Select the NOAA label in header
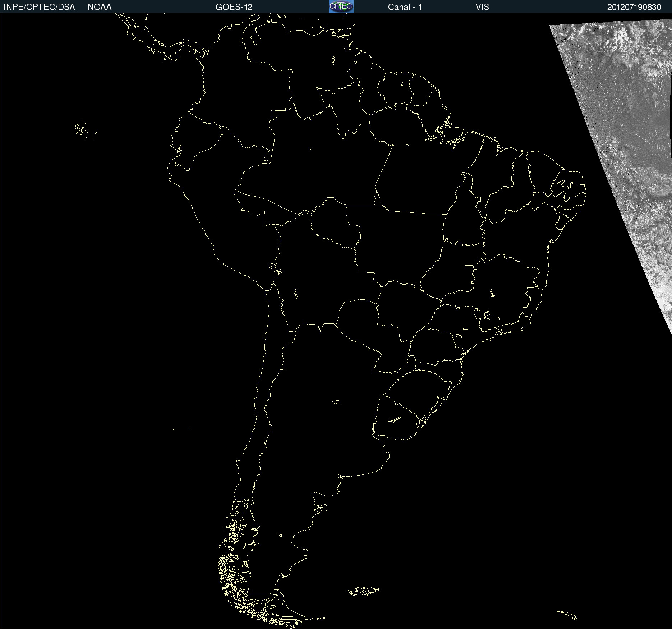Screen dimensions: 672x629 tap(100, 7)
